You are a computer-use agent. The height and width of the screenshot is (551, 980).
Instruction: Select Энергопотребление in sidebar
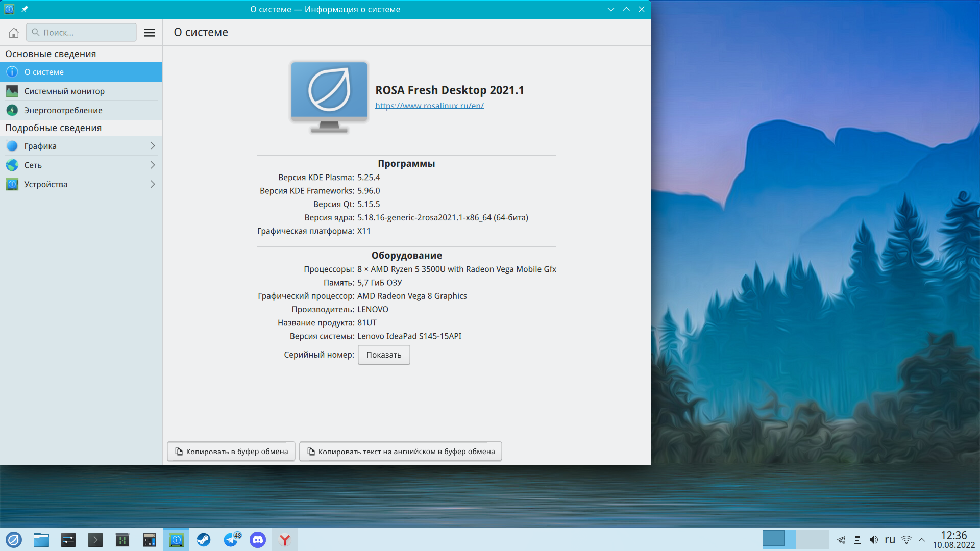pyautogui.click(x=63, y=110)
